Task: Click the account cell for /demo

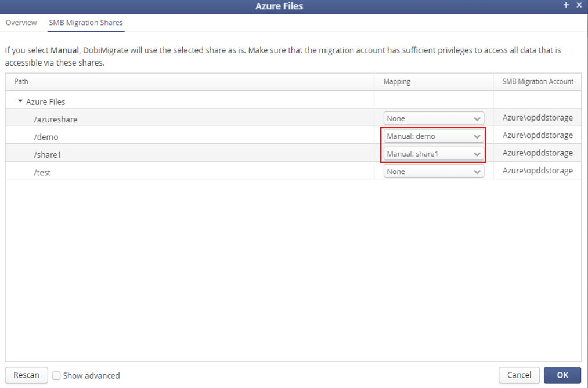Action: (x=538, y=135)
